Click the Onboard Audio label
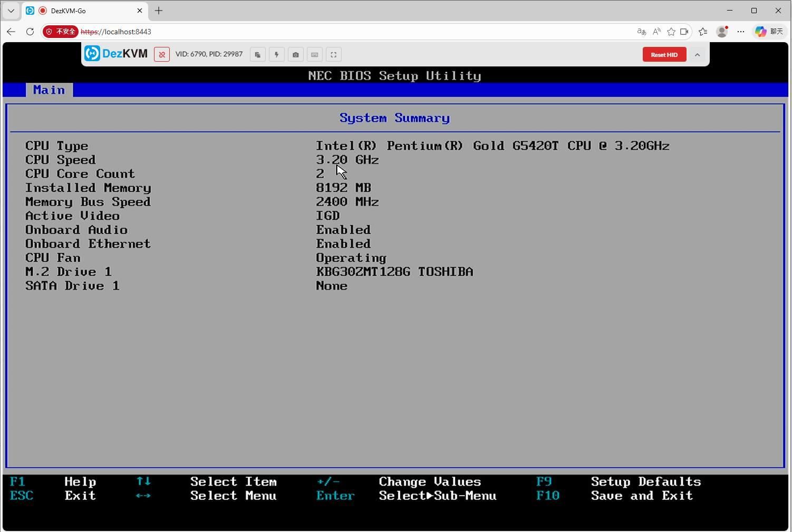The width and height of the screenshot is (792, 532). [x=76, y=230]
